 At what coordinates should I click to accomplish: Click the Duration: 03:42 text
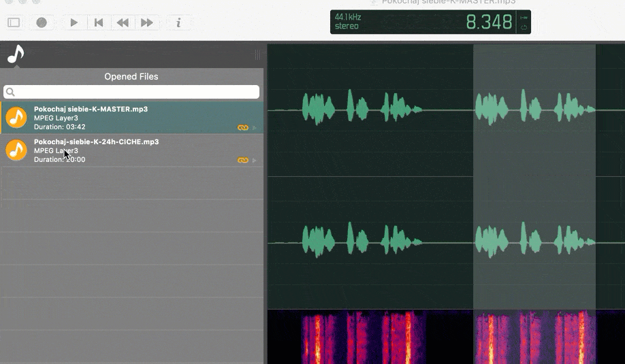click(59, 127)
